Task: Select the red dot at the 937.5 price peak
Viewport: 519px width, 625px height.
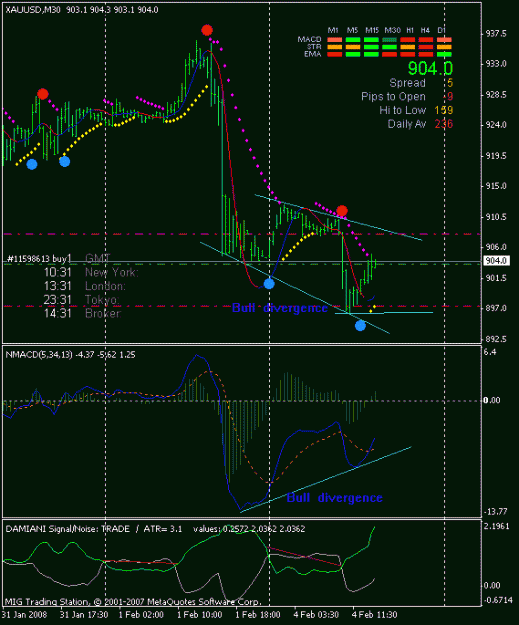Action: point(207,30)
